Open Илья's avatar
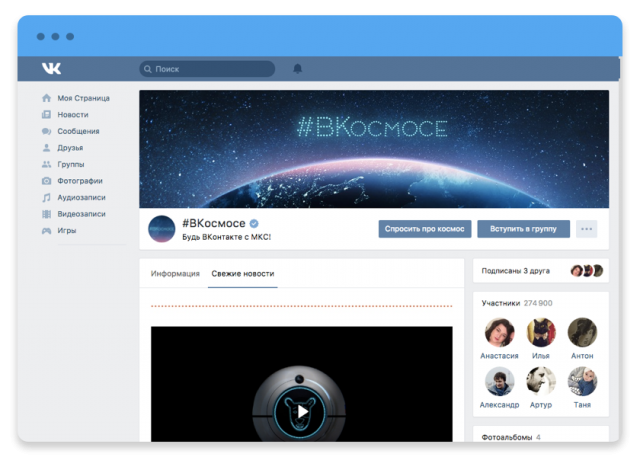The image size is (640, 457). [541, 332]
